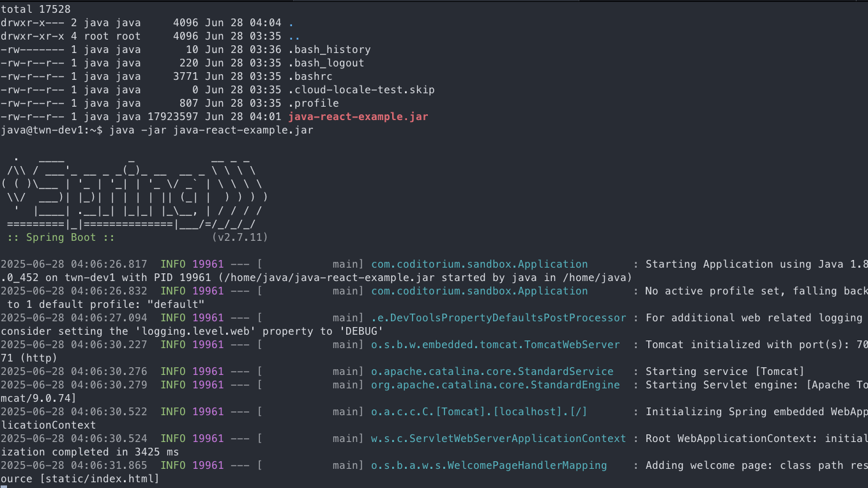Select 'Starting Servlet engine' message
This screenshot has height=488, width=868.
(719, 385)
